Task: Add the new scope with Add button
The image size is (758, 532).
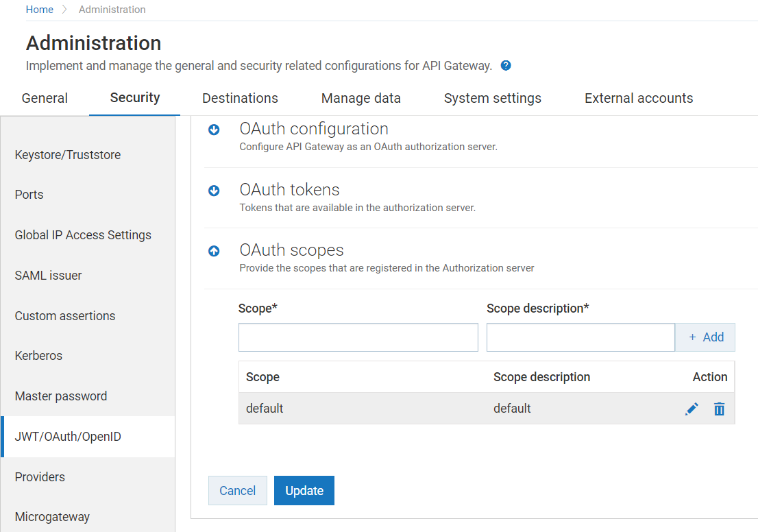Action: pos(705,337)
